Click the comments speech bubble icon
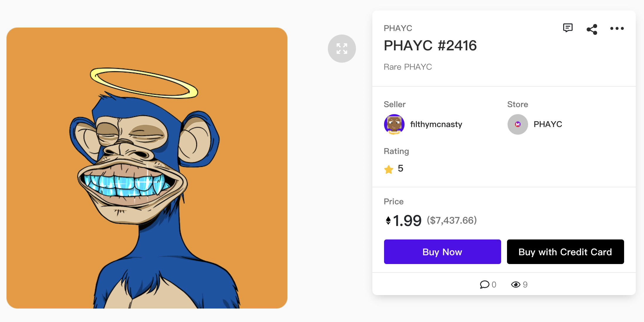The image size is (644, 322). point(484,285)
